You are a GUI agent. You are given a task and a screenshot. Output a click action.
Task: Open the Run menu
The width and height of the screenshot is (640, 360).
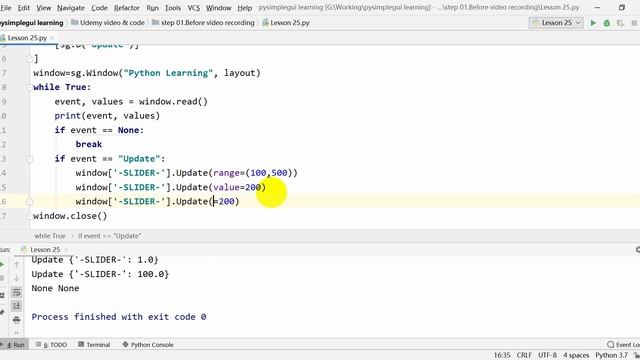click(152, 8)
